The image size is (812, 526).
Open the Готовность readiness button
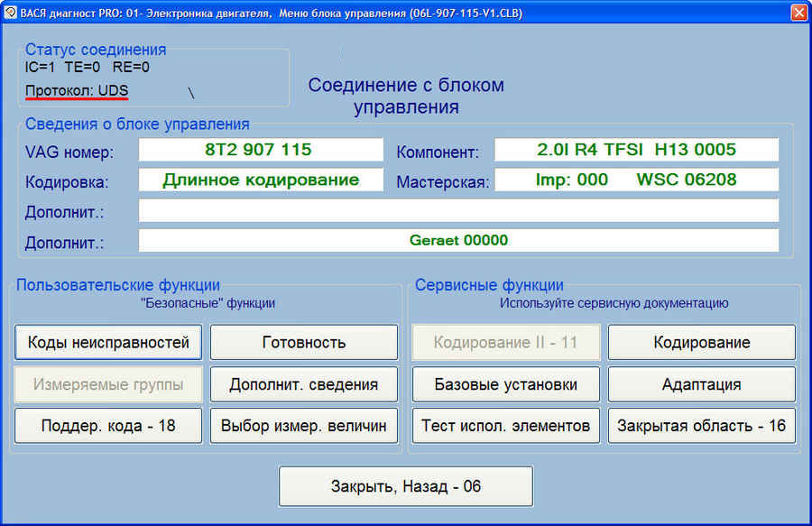(304, 342)
